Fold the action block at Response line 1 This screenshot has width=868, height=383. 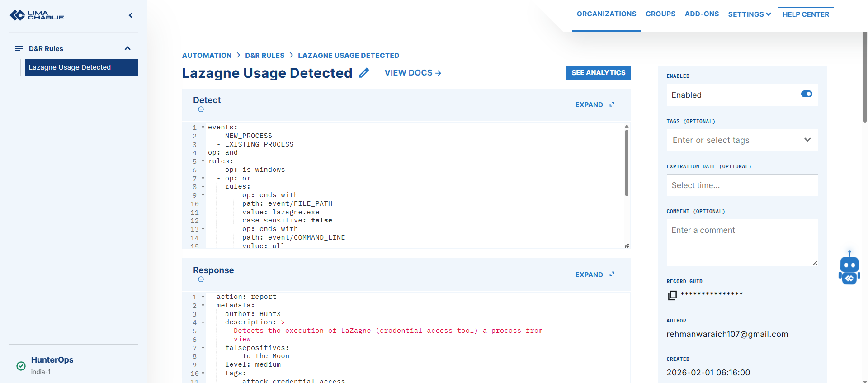[203, 297]
